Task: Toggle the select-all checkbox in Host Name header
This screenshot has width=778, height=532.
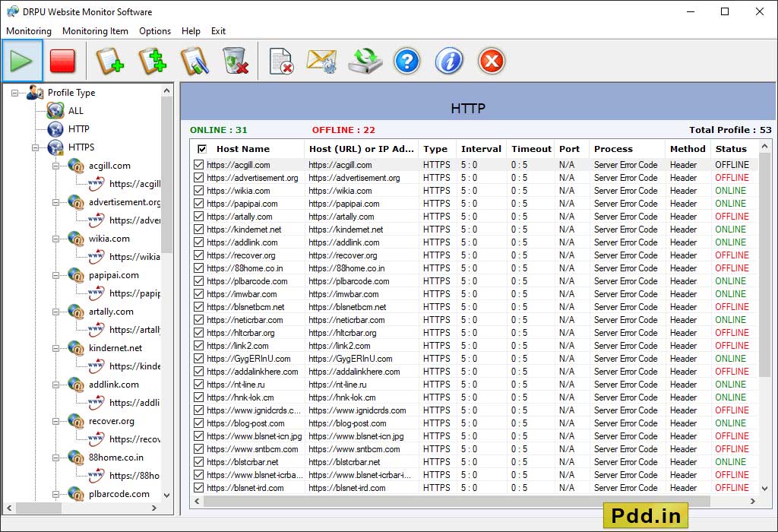Action: click(202, 149)
